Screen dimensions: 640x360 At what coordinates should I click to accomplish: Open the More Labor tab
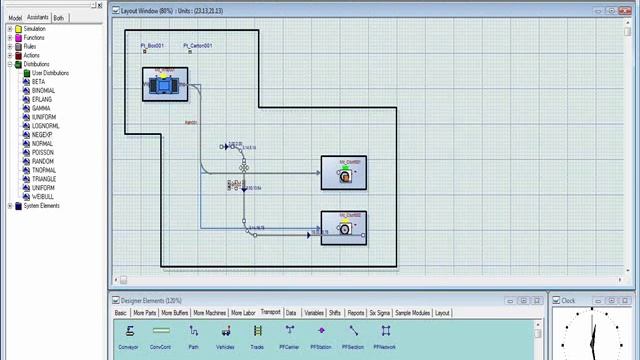point(243,313)
